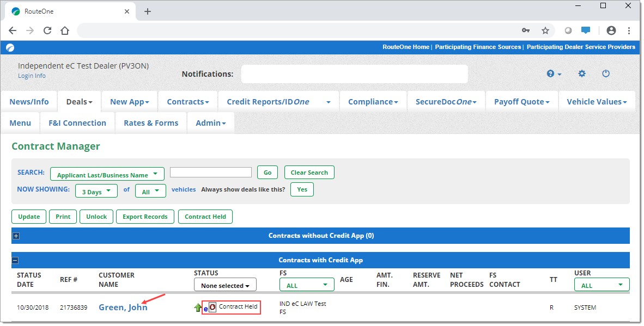Bookmark this page with the star icon

tap(545, 30)
